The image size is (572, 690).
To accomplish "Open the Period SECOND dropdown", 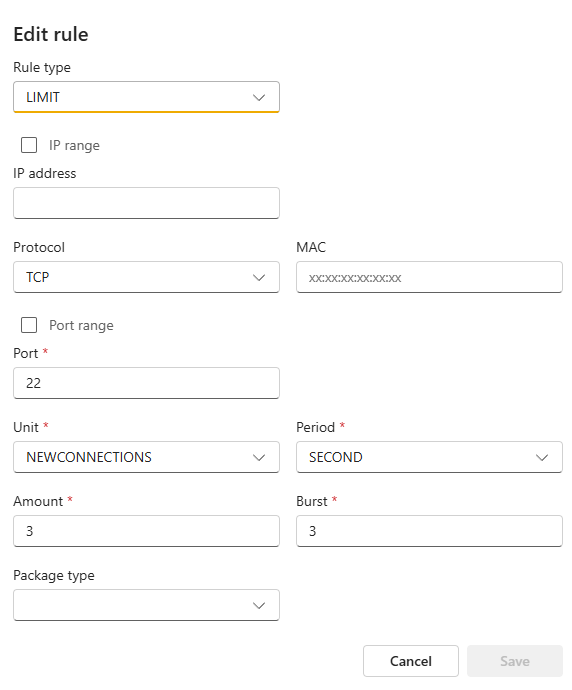I will click(x=429, y=457).
